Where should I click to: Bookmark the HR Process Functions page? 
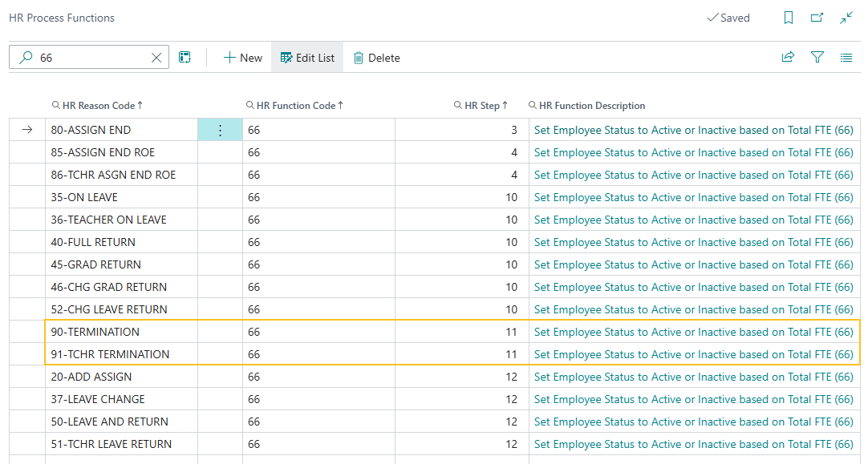[x=788, y=17]
